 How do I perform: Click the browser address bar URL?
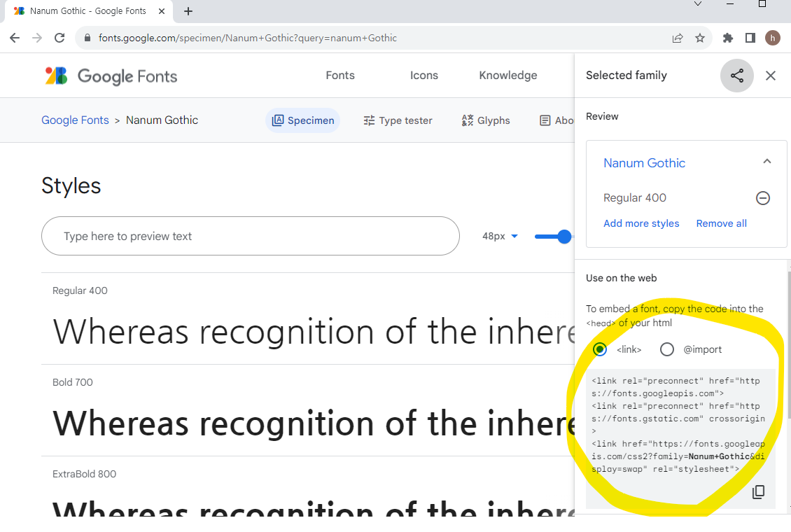click(248, 38)
